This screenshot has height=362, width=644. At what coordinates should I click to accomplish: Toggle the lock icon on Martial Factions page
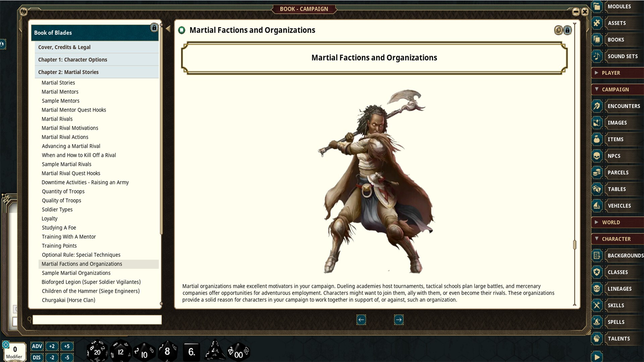pyautogui.click(x=567, y=30)
